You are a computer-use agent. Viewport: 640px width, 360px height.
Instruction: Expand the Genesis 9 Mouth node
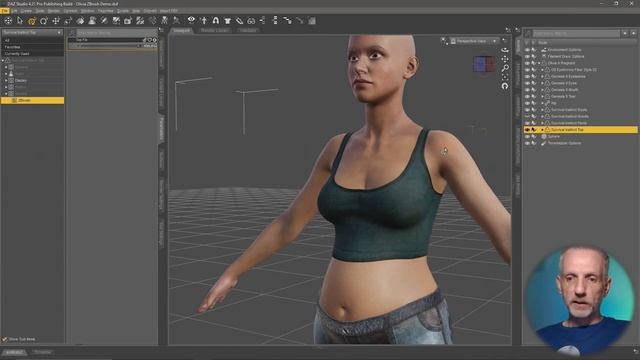(542, 90)
